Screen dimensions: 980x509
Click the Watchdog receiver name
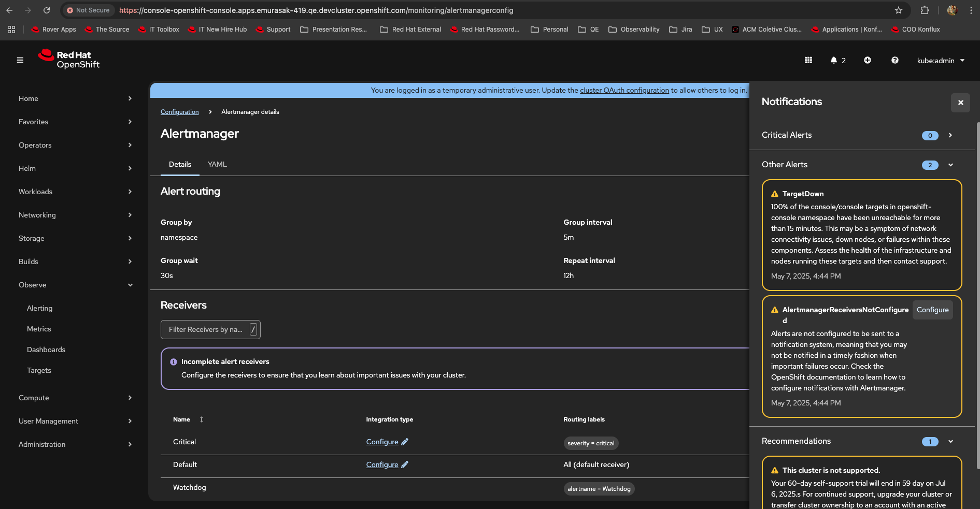(x=189, y=487)
